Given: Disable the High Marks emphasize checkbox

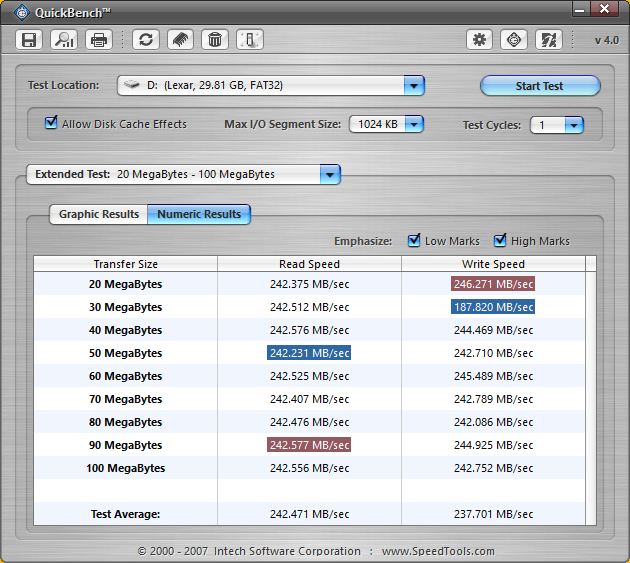Looking at the screenshot, I should pyautogui.click(x=500, y=241).
